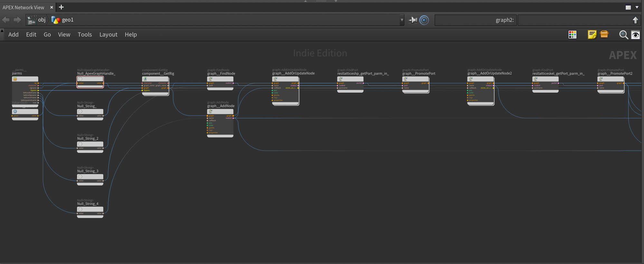The height and width of the screenshot is (264, 644).
Task: Toggle the eye display options button
Action: [x=635, y=35]
